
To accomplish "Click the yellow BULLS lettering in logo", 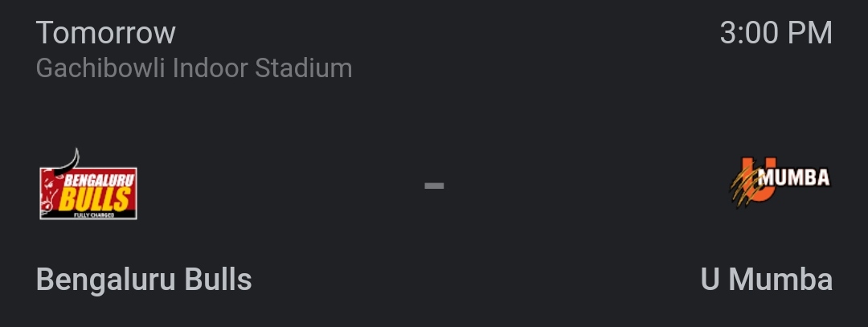I will [x=95, y=198].
